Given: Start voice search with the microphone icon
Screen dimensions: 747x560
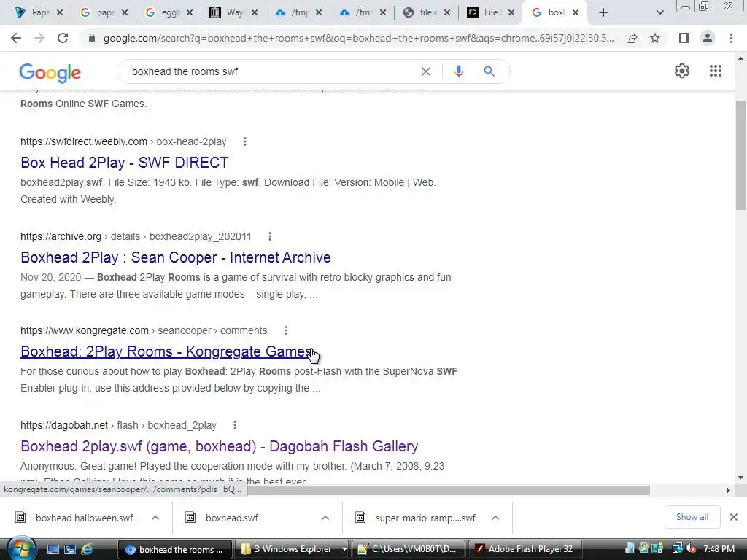Looking at the screenshot, I should 458,71.
